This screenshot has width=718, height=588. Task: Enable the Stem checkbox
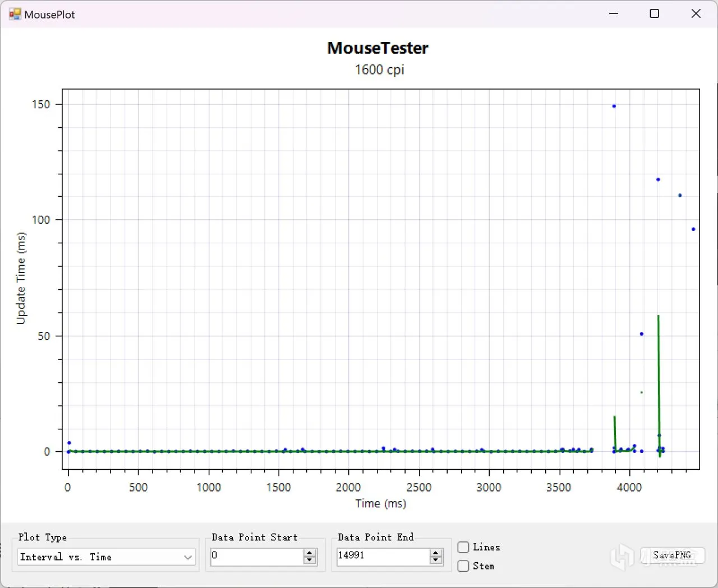click(463, 566)
